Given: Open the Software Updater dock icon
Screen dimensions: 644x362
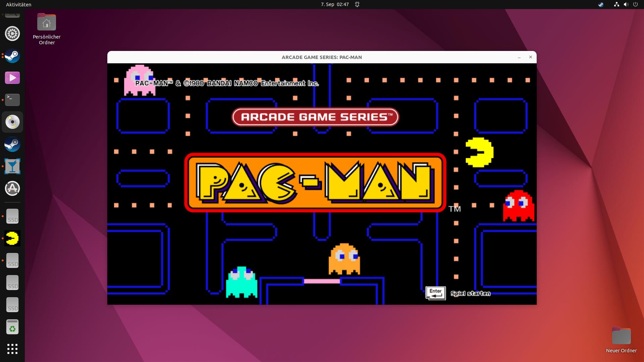Looking at the screenshot, I should pos(12,188).
